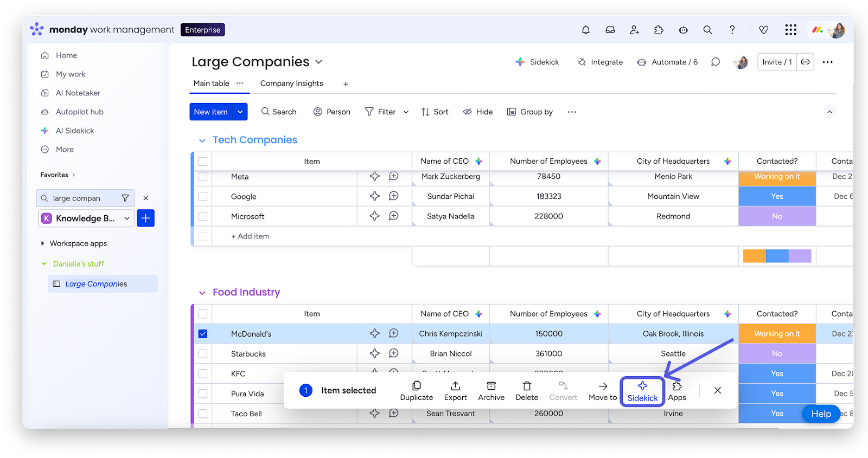Uncheck the McDonald's row checkbox

203,334
